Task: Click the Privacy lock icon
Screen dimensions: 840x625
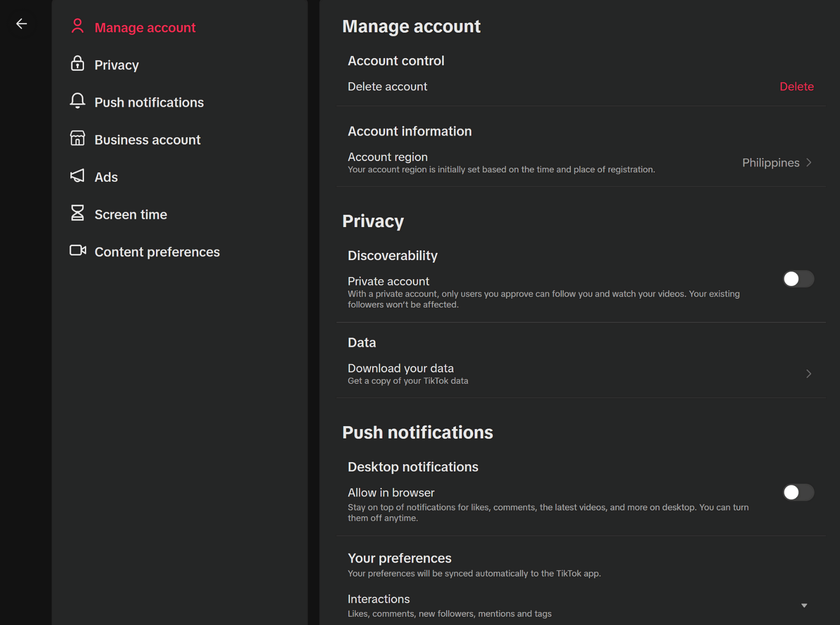Action: click(x=77, y=64)
